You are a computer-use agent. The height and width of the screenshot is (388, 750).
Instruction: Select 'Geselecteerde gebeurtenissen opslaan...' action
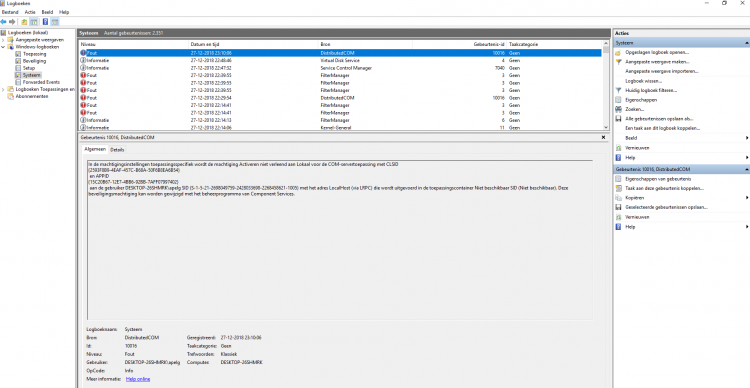tap(666, 208)
